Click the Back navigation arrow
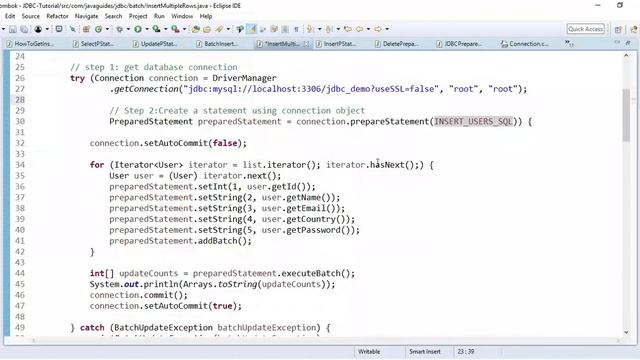This screenshot has width=640, height=360. pos(359,29)
